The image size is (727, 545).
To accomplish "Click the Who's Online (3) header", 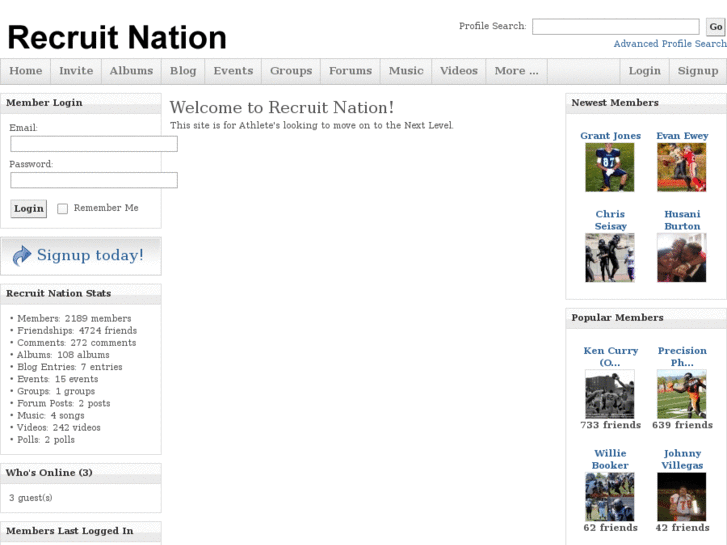I will point(49,473).
